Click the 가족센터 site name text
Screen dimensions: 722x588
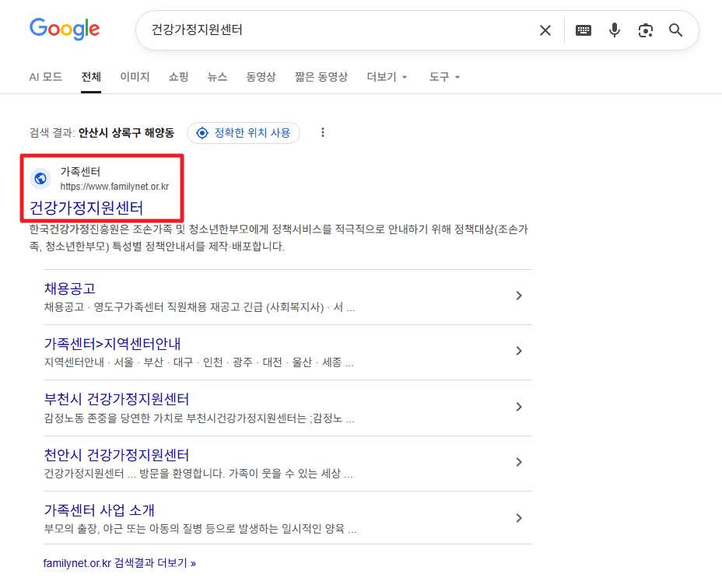(x=80, y=172)
